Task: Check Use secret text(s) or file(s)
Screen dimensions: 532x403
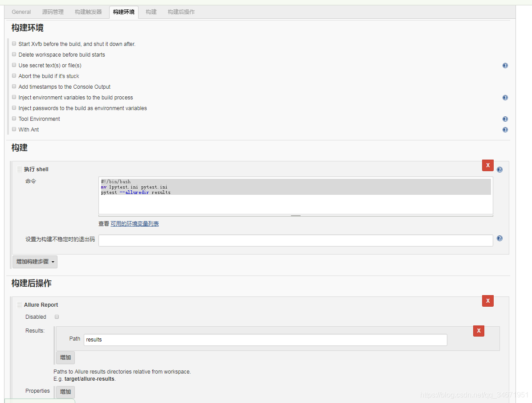Action: (14, 65)
